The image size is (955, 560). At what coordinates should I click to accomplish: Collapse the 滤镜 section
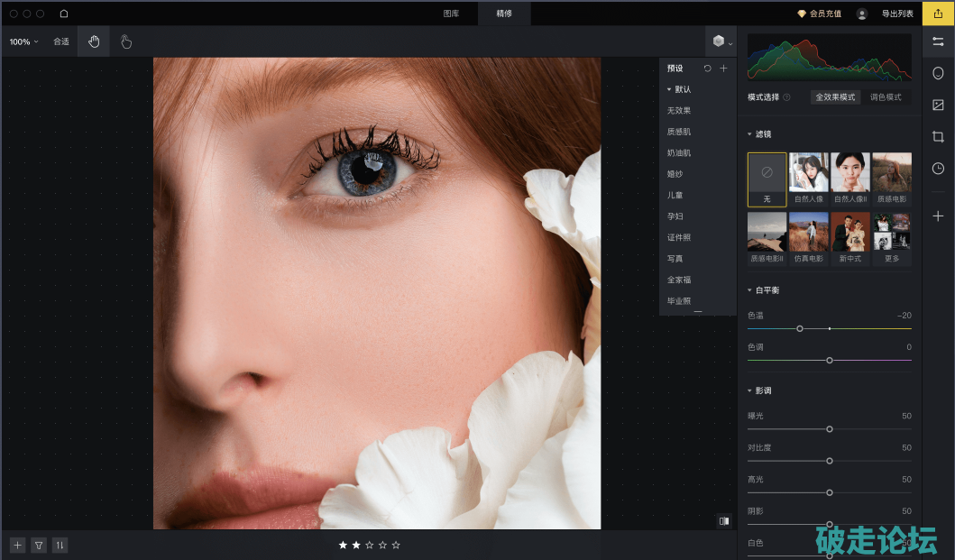(749, 134)
